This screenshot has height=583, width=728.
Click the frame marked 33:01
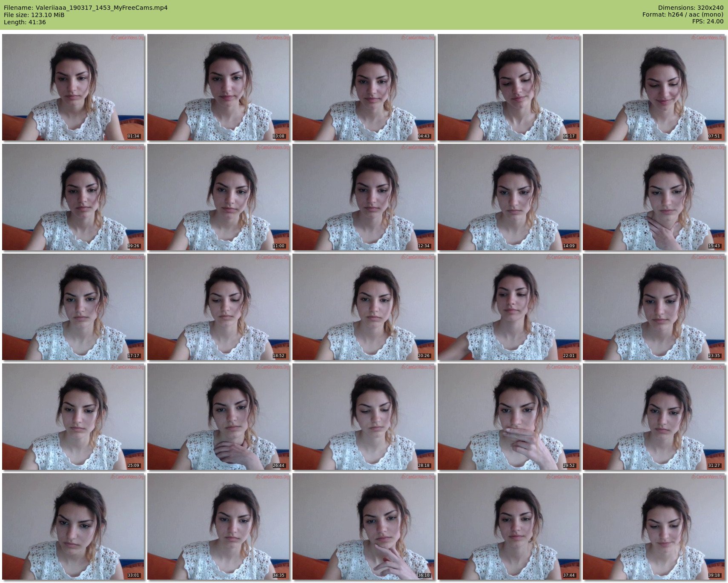[73, 526]
